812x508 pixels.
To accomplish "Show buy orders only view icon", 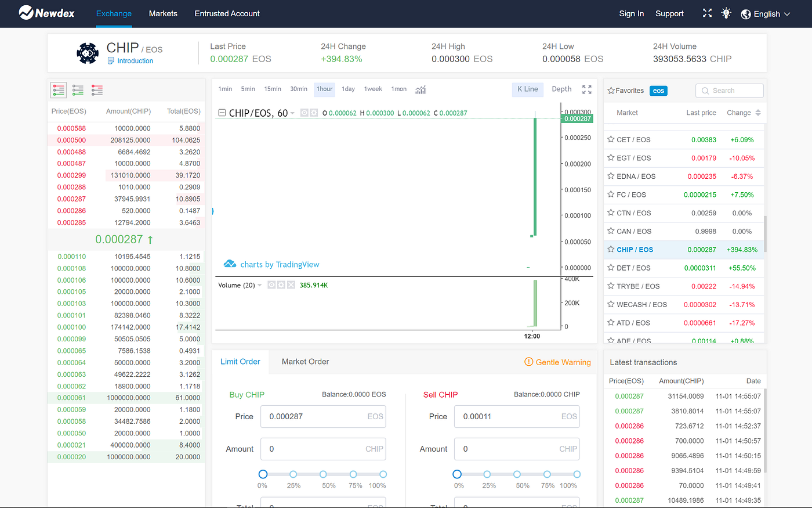I will coord(78,90).
